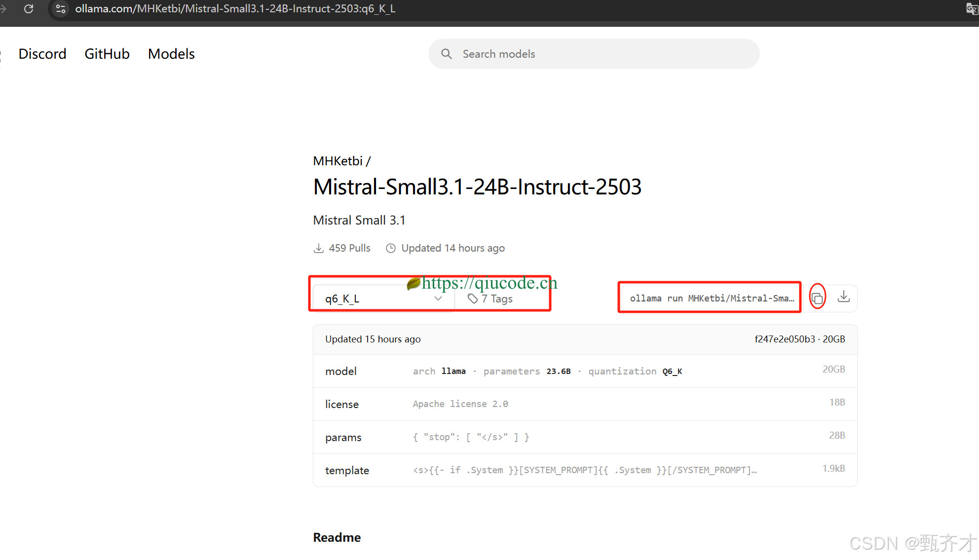Click the search magnifier icon

(x=447, y=54)
